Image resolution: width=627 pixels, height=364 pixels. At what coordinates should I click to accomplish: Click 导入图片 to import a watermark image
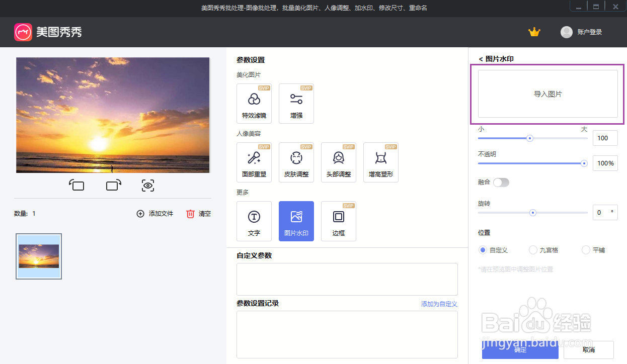548,94
